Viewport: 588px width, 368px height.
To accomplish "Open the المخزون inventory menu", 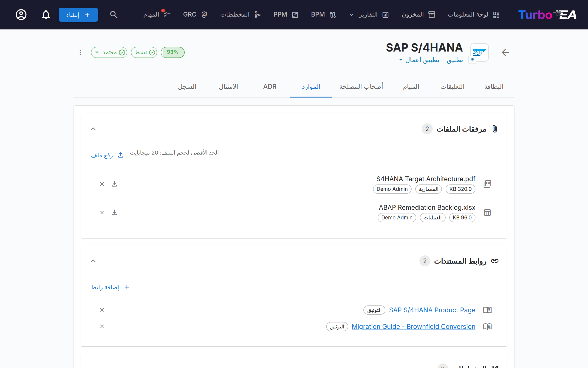I will click(x=418, y=14).
